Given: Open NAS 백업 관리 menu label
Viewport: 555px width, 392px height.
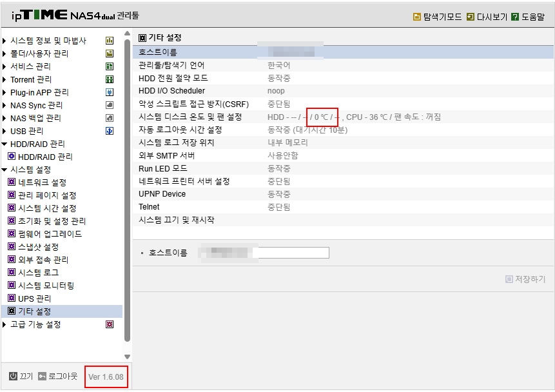Looking at the screenshot, I should tap(35, 118).
